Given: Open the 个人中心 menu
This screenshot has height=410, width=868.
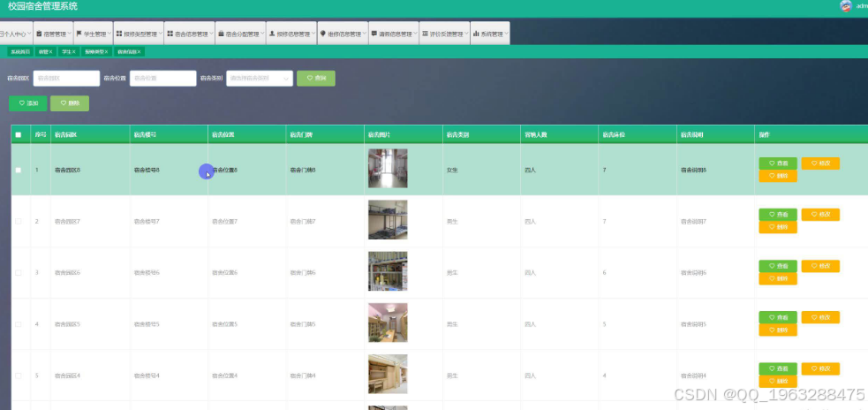Looking at the screenshot, I should [16, 34].
